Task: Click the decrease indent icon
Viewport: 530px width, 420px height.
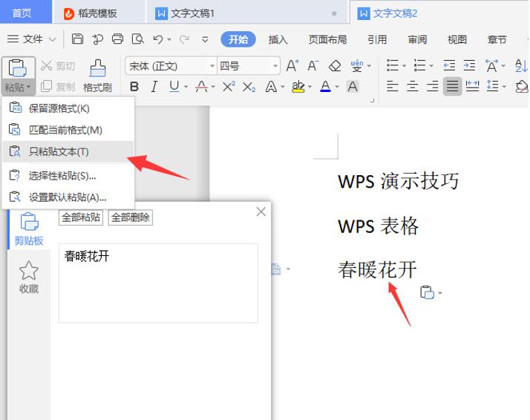Action: pyautogui.click(x=449, y=65)
